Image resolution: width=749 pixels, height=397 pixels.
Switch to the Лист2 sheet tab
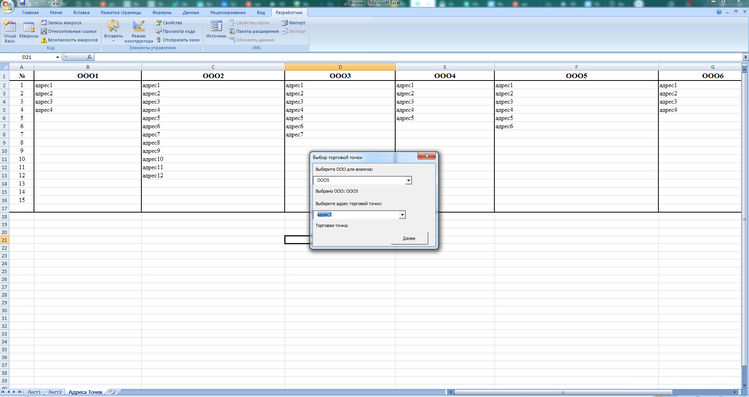pyautogui.click(x=55, y=392)
